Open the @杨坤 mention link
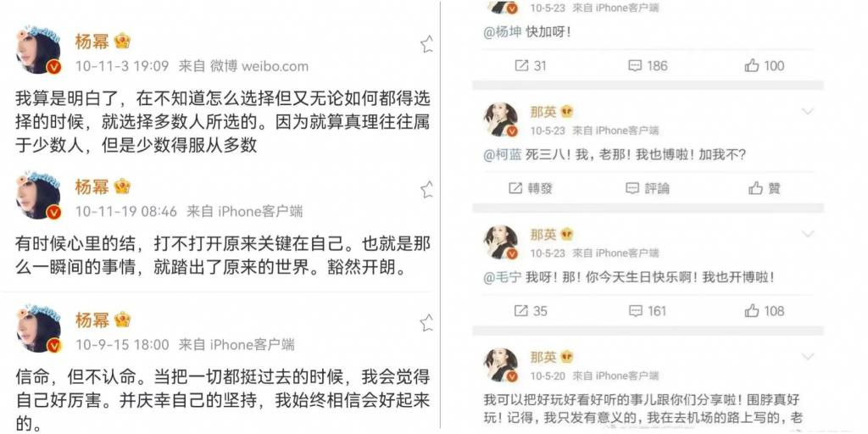Viewport: 868px width, 434px height. click(x=503, y=32)
